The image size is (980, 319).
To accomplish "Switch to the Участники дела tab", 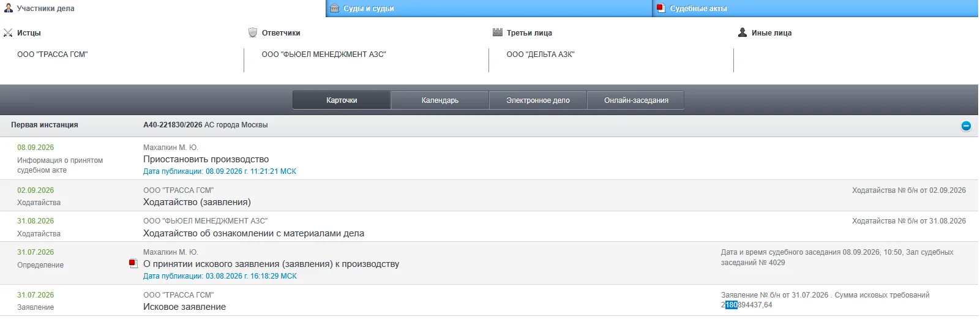I will coord(163,9).
